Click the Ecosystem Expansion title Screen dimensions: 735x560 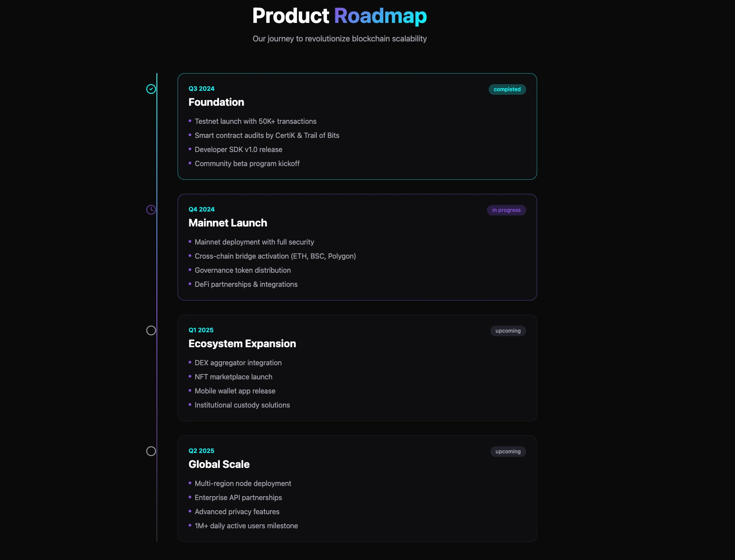242,344
